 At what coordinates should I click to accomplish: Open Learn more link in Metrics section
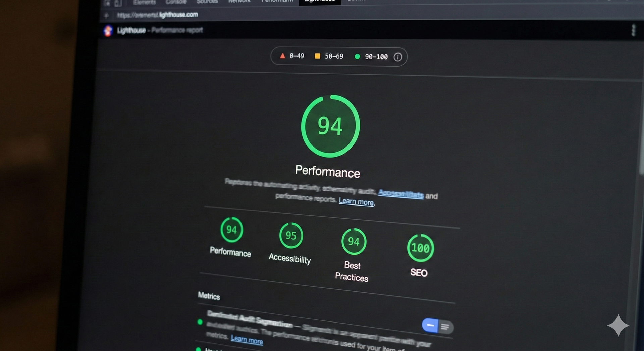click(x=247, y=340)
